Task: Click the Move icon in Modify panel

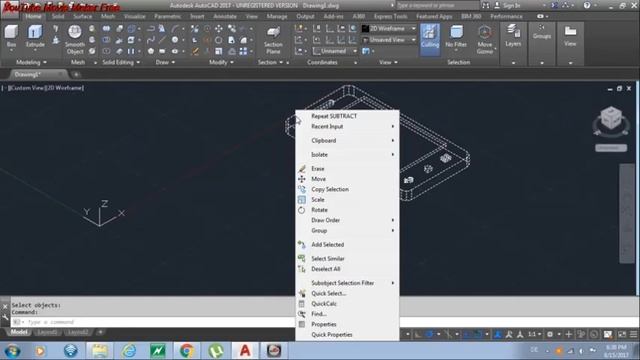Action: point(219,29)
